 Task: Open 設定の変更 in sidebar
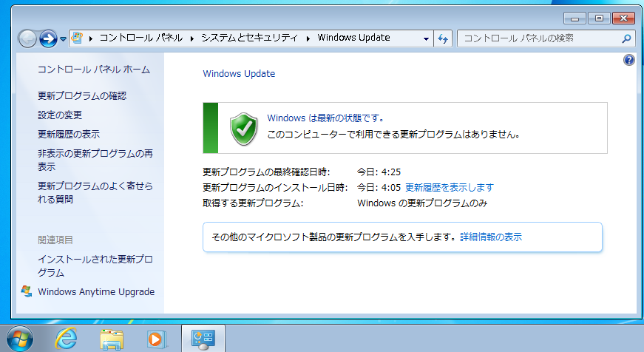(x=60, y=115)
